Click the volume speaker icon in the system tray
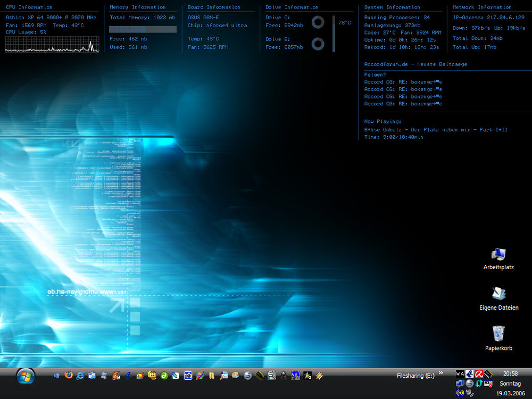The height and width of the screenshot is (399, 532). [x=469, y=393]
